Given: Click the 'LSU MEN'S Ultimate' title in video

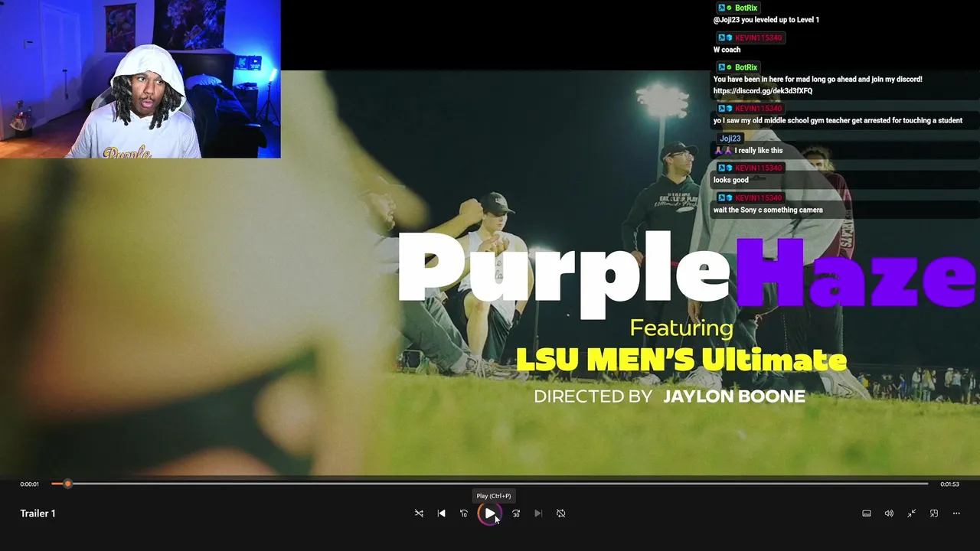Looking at the screenshot, I should pyautogui.click(x=681, y=360).
